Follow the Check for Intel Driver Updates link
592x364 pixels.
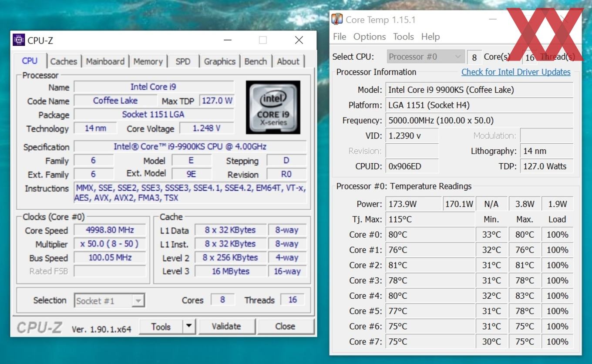(x=516, y=72)
